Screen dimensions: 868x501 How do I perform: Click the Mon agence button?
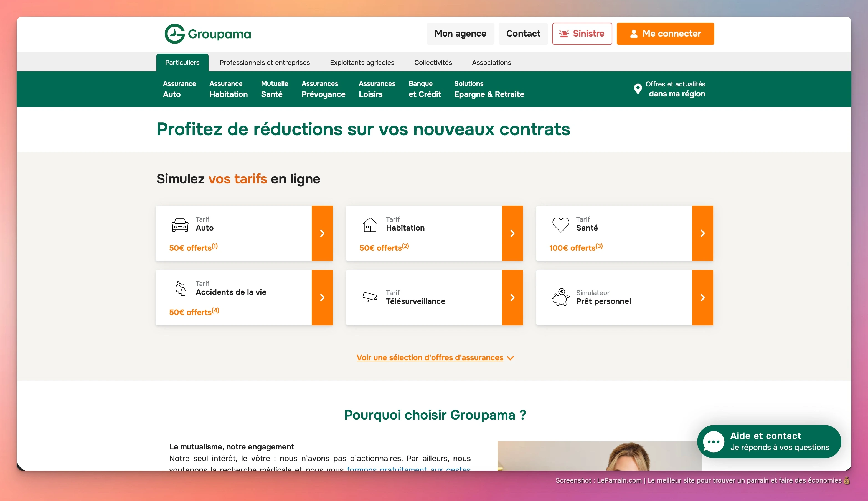pos(460,33)
